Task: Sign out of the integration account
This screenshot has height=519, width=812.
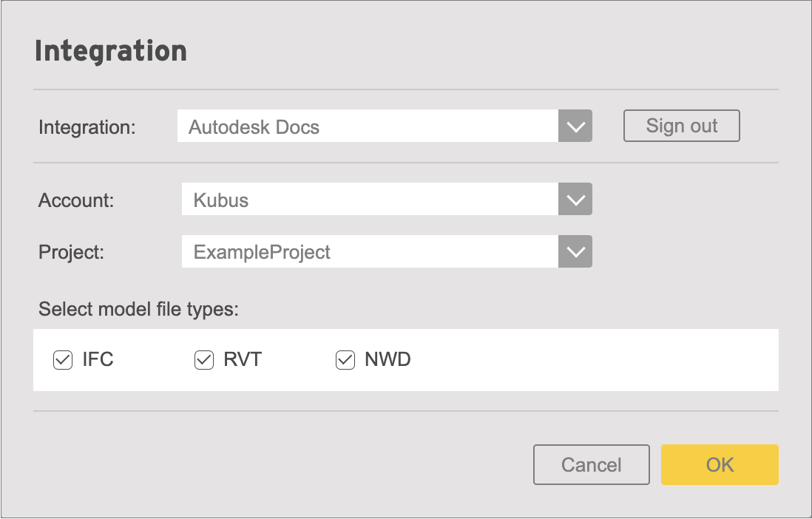Action: (682, 126)
